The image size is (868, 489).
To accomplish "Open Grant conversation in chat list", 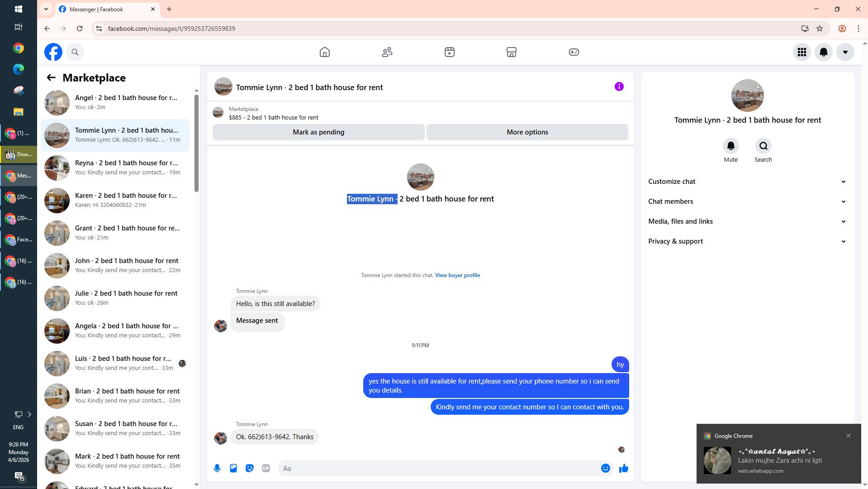I will point(115,233).
